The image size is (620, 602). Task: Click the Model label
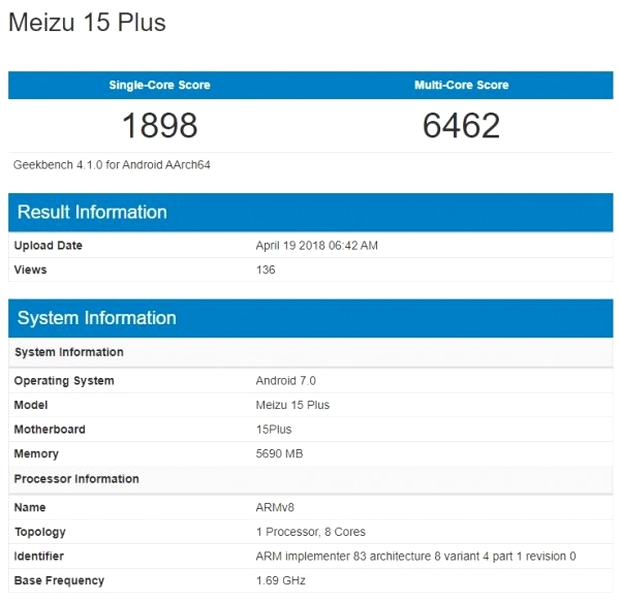click(31, 405)
